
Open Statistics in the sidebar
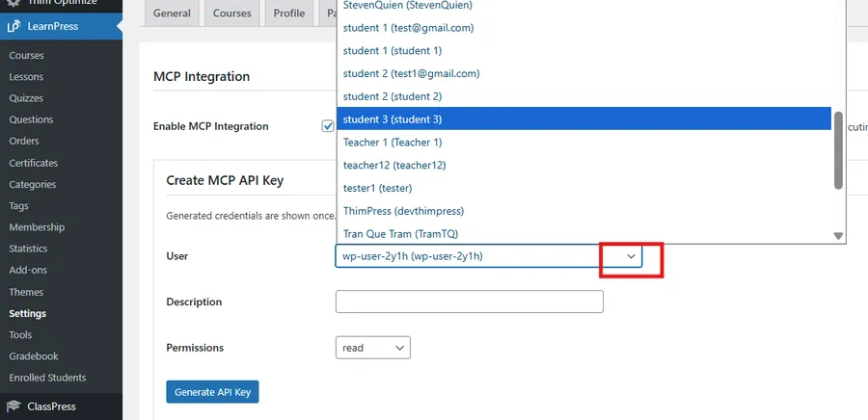pyautogui.click(x=28, y=249)
